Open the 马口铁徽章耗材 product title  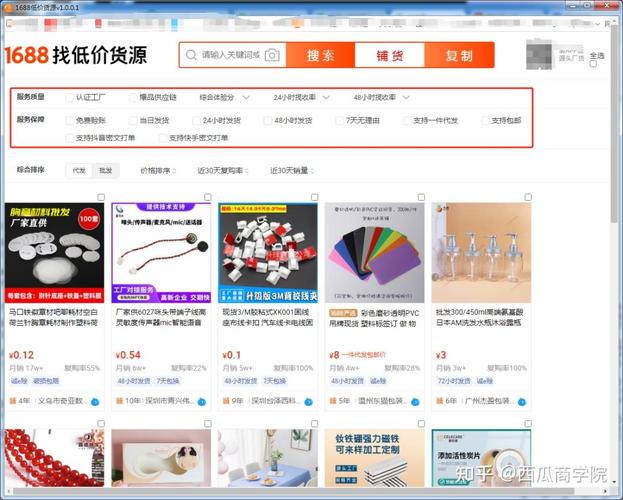pos(53,318)
